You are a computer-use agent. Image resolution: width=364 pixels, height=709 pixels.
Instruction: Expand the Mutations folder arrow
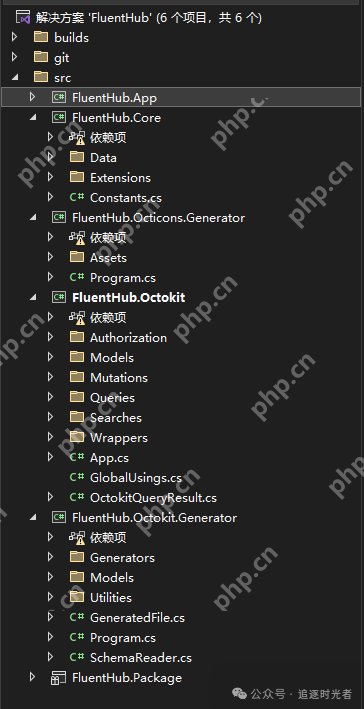50,377
